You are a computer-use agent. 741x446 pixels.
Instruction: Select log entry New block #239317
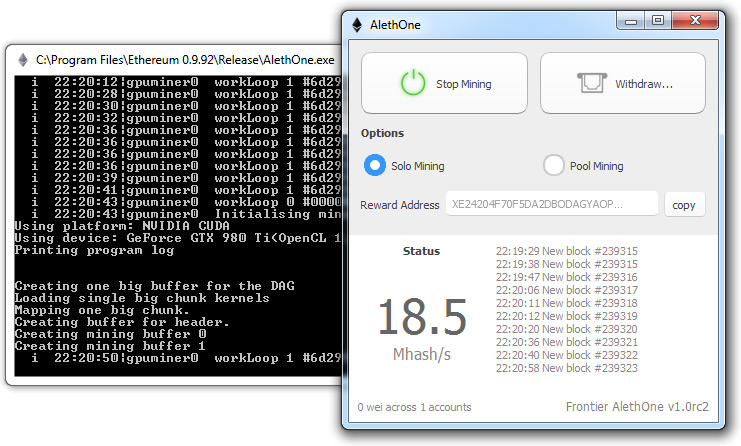coord(567,290)
